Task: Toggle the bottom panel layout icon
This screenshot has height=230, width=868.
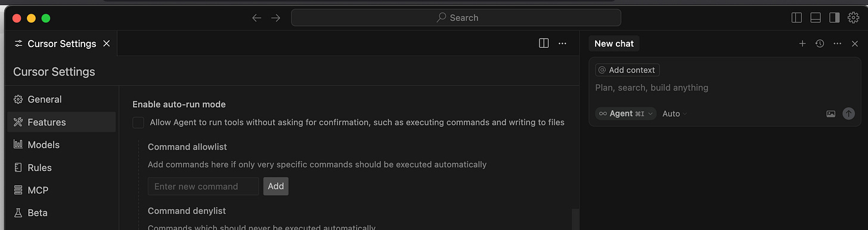Action: click(816, 18)
